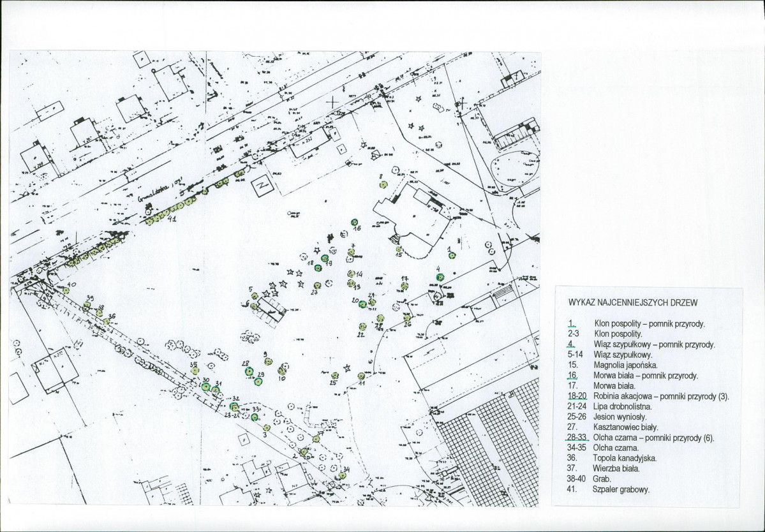Click the legend title Wykaz najcenniejszych drzew
Image resolution: width=765 pixels, height=532 pixels.
click(x=634, y=302)
